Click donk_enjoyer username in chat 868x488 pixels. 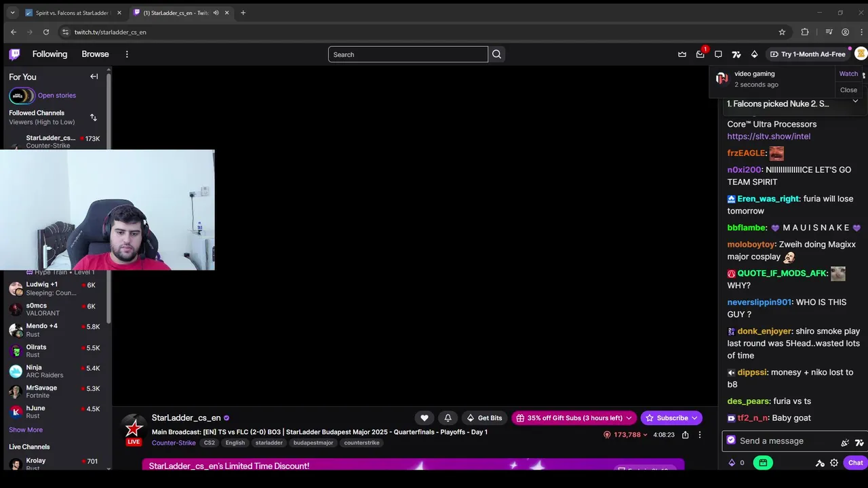click(x=764, y=331)
